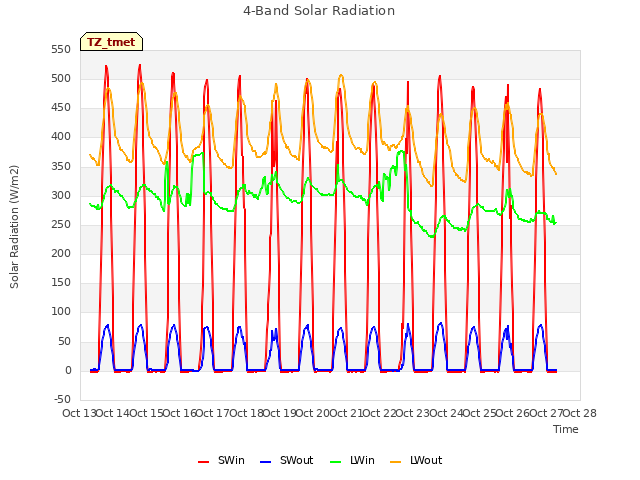Select the LWin legend entry
640x480 pixels.
(x=352, y=460)
